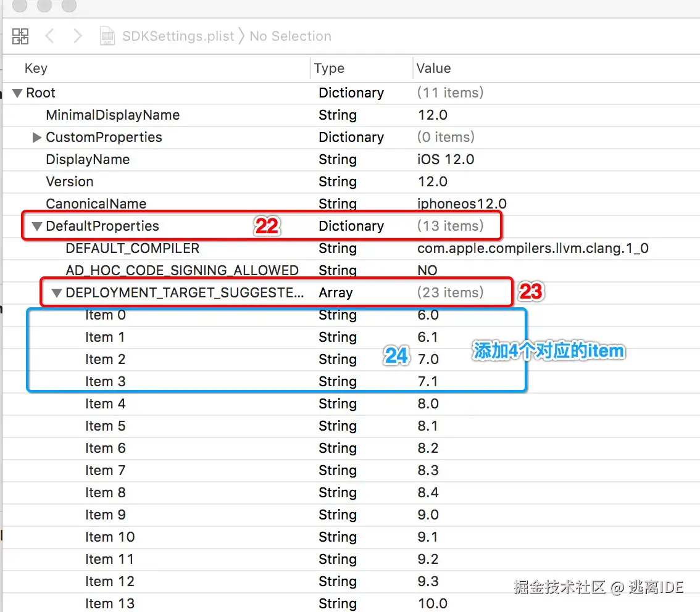700x612 pixels.
Task: Select Item 9 row
Action: [351, 515]
